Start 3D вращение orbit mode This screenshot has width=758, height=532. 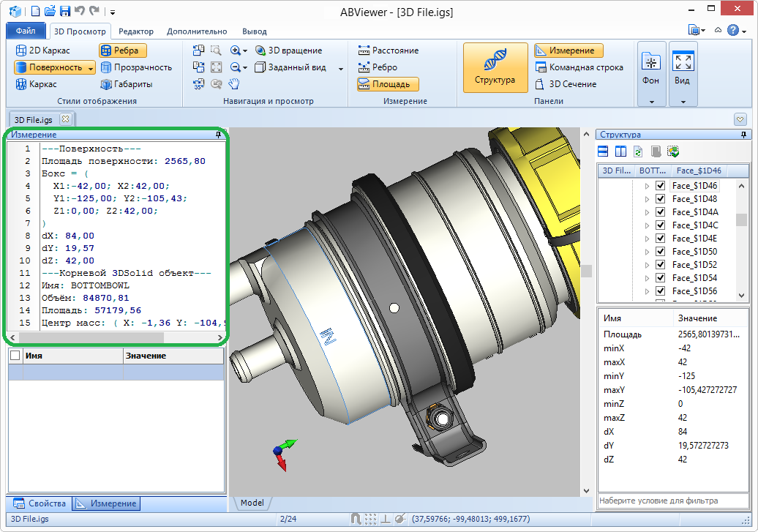[x=288, y=50]
